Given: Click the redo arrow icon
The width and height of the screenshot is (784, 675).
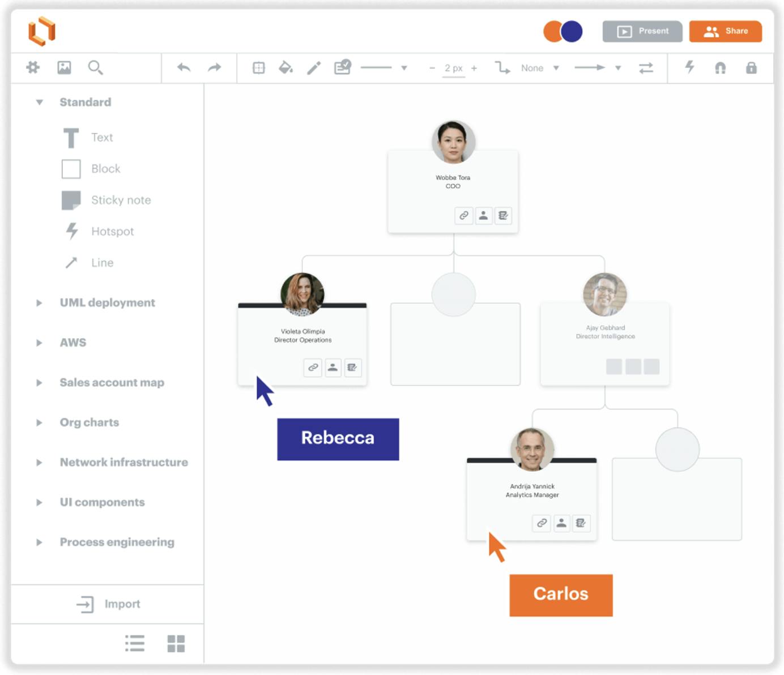Looking at the screenshot, I should click(x=214, y=68).
